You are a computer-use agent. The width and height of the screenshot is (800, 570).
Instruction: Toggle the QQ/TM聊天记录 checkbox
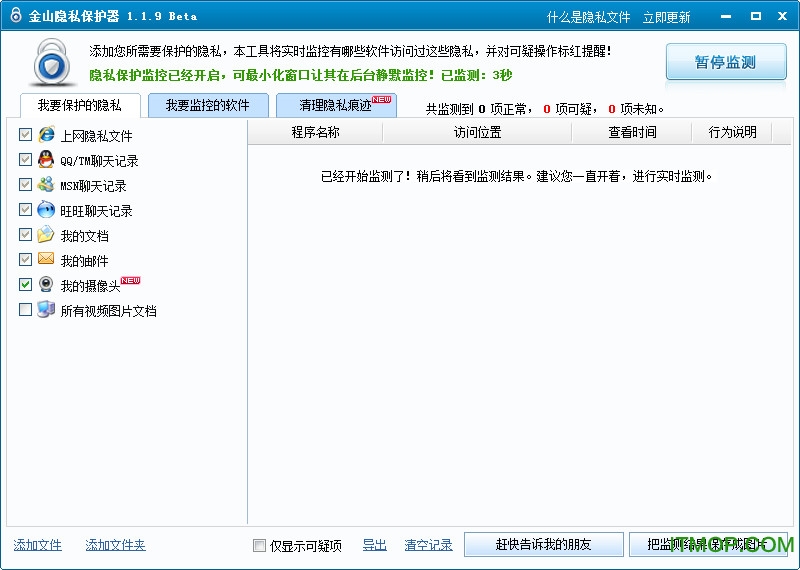tap(25, 159)
